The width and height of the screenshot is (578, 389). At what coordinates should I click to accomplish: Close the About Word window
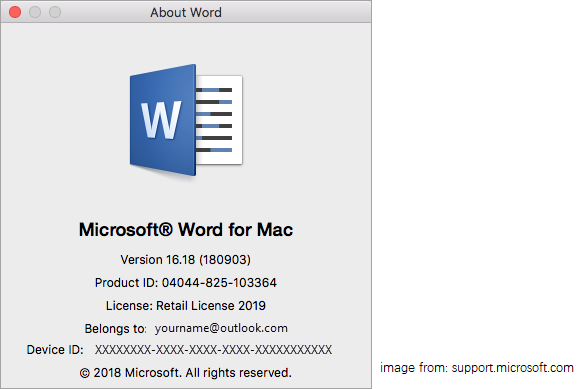click(15, 12)
